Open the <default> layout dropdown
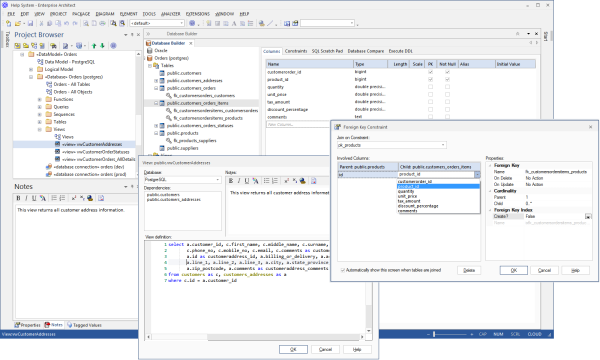The height and width of the screenshot is (360, 600). pos(157,23)
